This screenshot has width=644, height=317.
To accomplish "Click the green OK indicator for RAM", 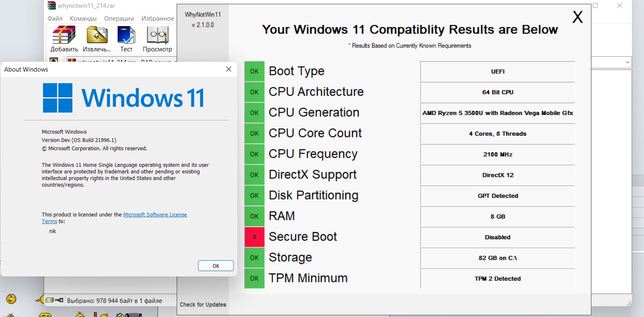I will coord(254,216).
